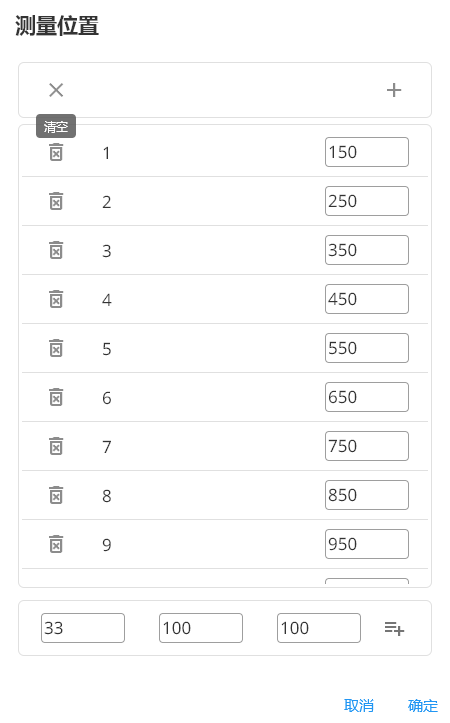Screen dimensions: 450x723
Task: Click the batch-add list plus icon
Action: 394,628
